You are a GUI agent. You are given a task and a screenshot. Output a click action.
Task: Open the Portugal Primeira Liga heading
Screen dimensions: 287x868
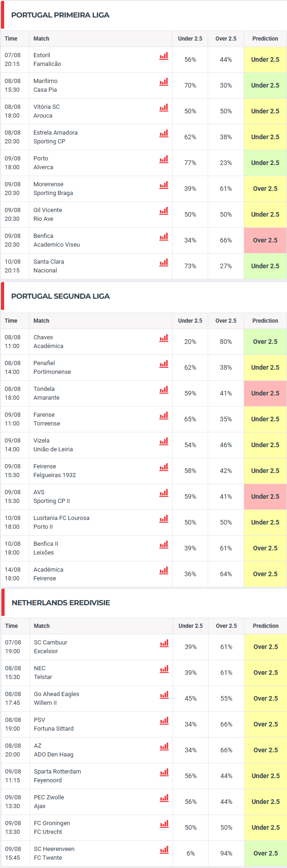tap(60, 15)
